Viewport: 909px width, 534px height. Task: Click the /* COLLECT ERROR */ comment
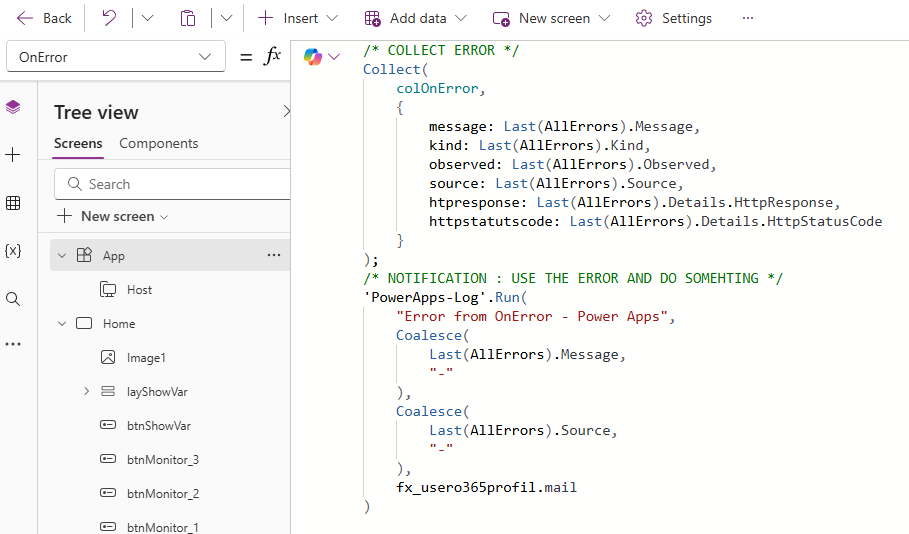point(441,50)
